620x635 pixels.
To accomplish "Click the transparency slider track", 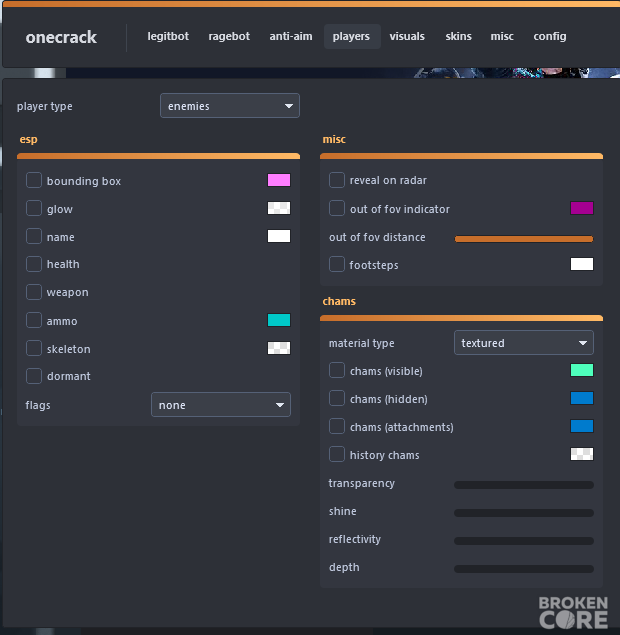I will 524,485.
